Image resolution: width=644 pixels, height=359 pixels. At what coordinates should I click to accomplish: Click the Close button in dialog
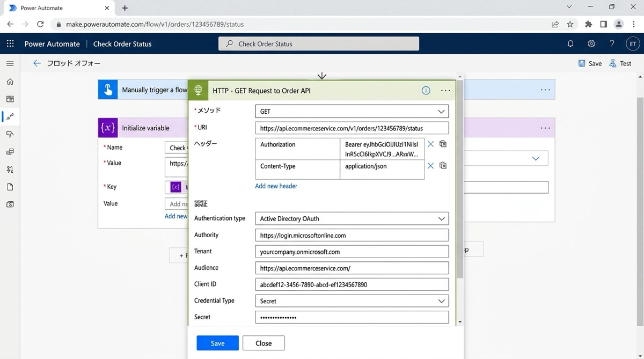[x=264, y=343]
